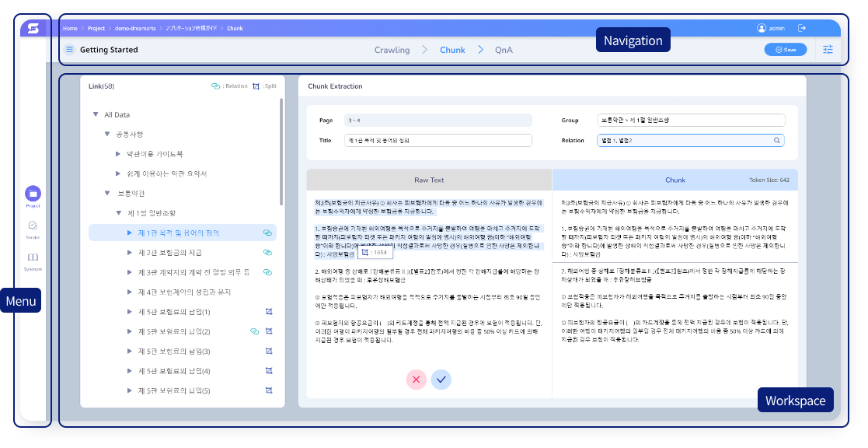Image resolution: width=868 pixels, height=448 pixels.
Task: Switch to the QnA step
Action: click(x=504, y=50)
